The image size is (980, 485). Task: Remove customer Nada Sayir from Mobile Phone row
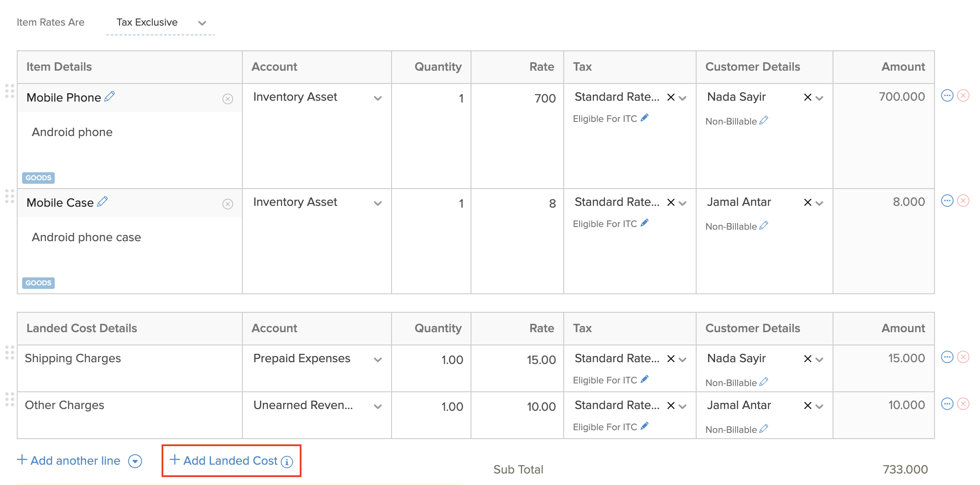coord(807,97)
